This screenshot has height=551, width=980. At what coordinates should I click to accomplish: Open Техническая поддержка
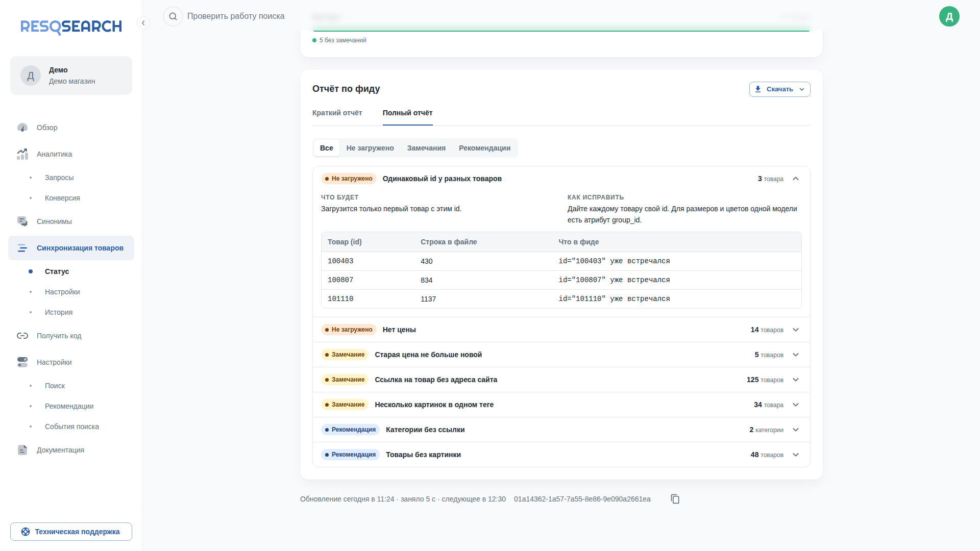tap(71, 532)
